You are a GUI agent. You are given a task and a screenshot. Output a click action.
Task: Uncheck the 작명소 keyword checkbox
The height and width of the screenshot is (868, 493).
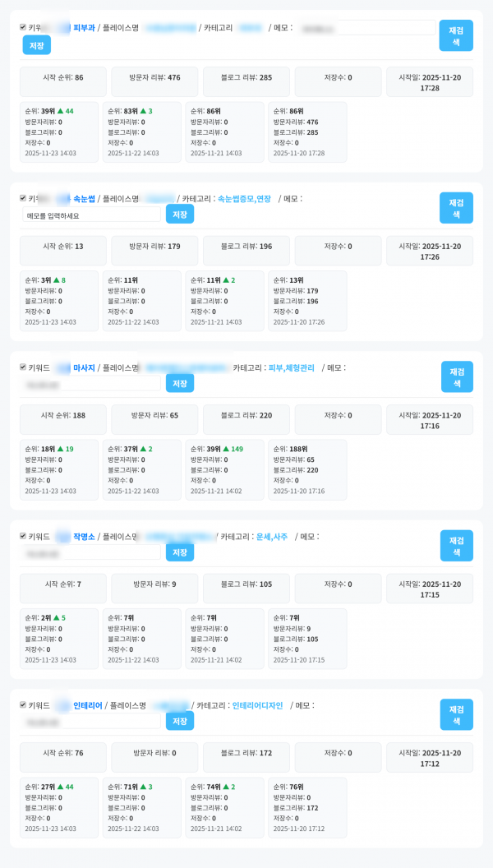click(23, 537)
